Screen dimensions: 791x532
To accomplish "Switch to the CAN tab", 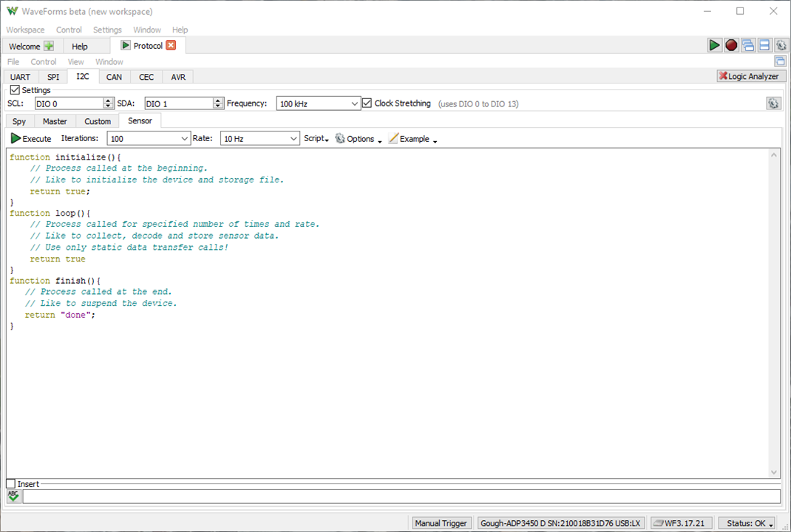I will [x=114, y=77].
